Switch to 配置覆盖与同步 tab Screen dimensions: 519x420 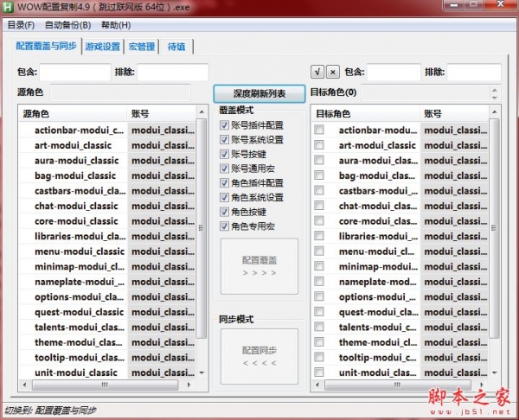47,46
